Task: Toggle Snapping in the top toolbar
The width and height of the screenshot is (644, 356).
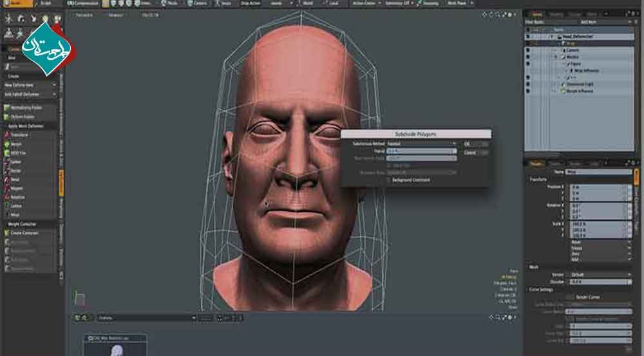Action: [x=428, y=3]
